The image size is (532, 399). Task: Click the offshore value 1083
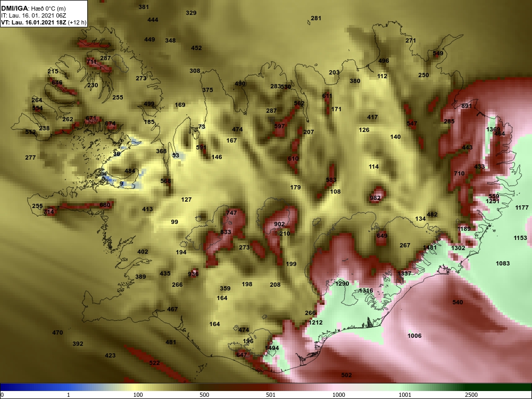(x=503, y=264)
